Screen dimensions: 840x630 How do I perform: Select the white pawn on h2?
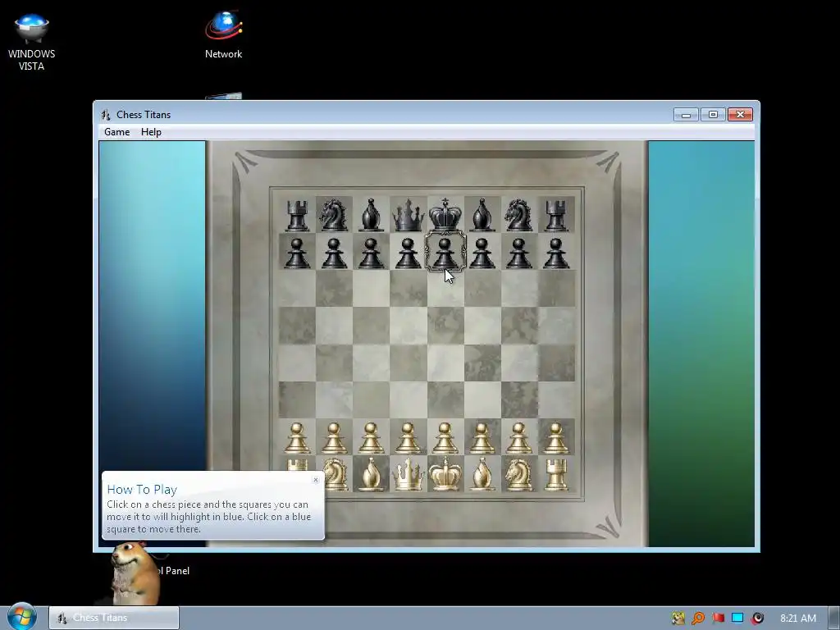(x=556, y=438)
